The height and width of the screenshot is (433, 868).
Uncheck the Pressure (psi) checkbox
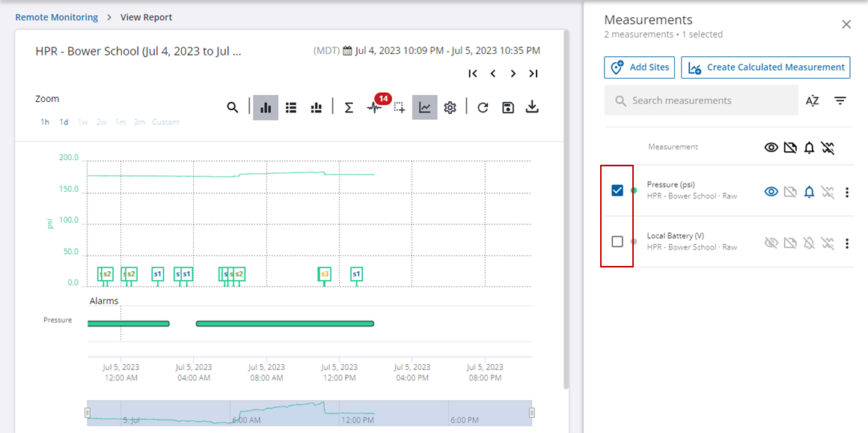(617, 190)
